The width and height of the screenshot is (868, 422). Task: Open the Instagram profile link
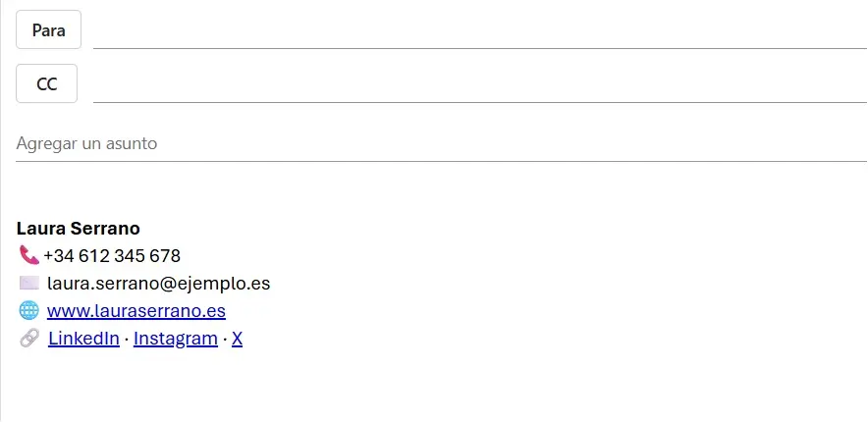click(176, 339)
